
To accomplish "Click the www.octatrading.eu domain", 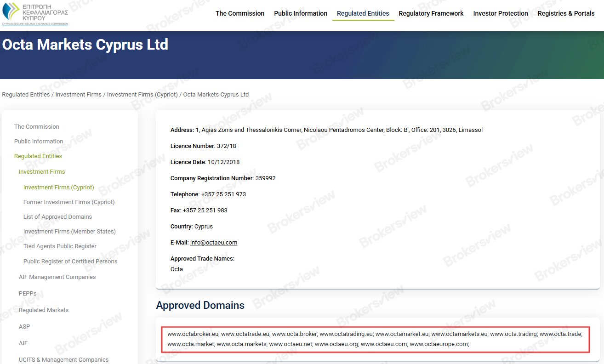I will 347,334.
